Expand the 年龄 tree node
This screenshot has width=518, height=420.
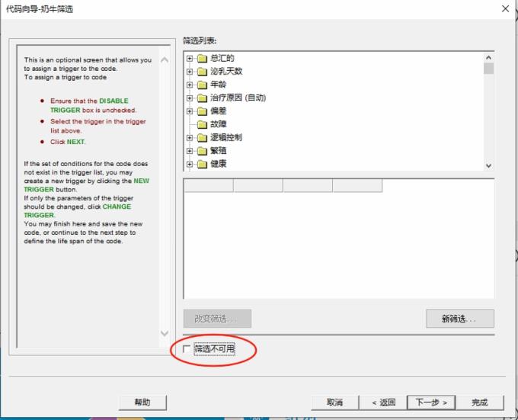[189, 85]
